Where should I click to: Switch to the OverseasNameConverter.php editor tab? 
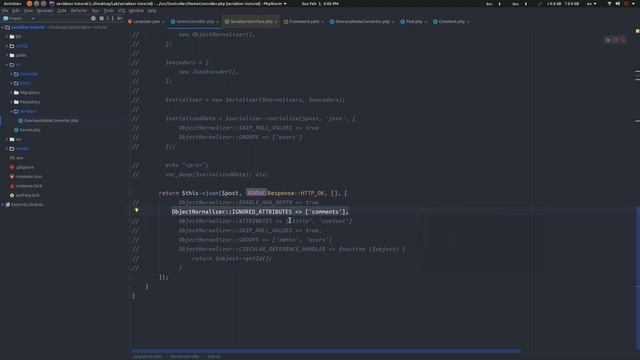point(362,22)
